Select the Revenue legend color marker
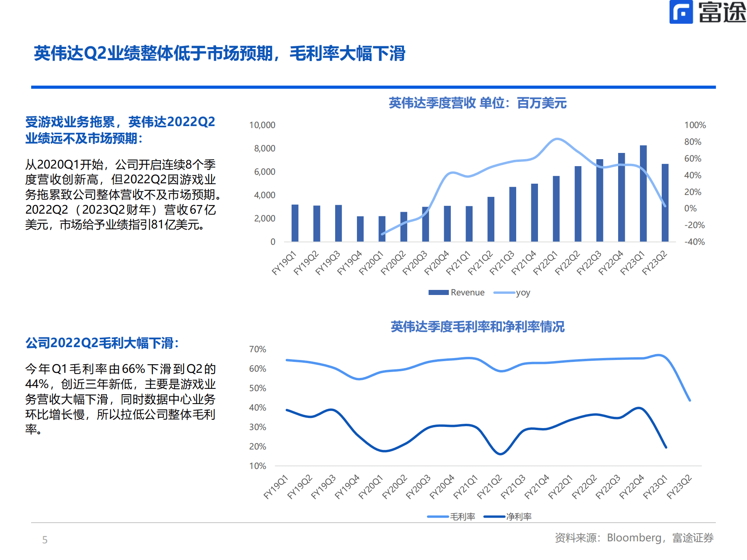The height and width of the screenshot is (560, 747). pyautogui.click(x=438, y=292)
